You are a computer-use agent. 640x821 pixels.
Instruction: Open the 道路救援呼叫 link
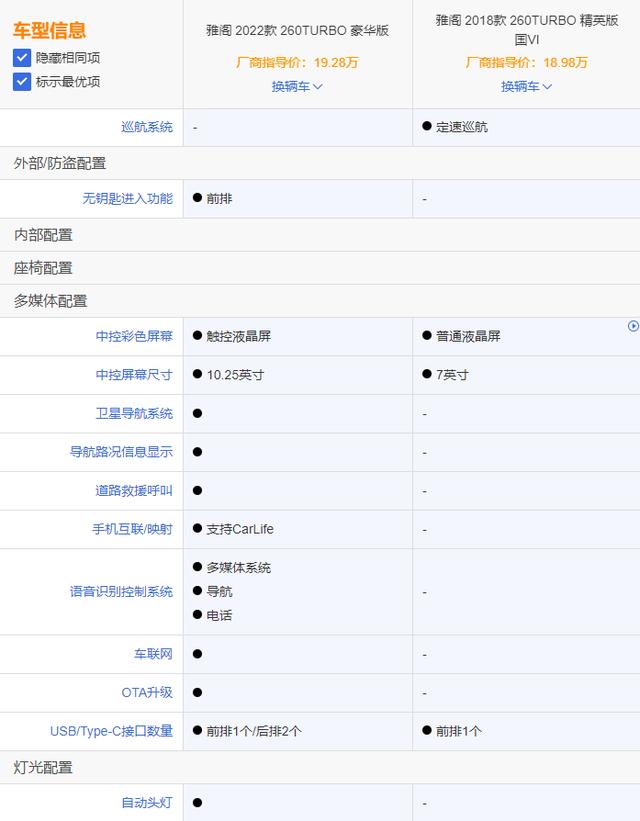point(134,491)
